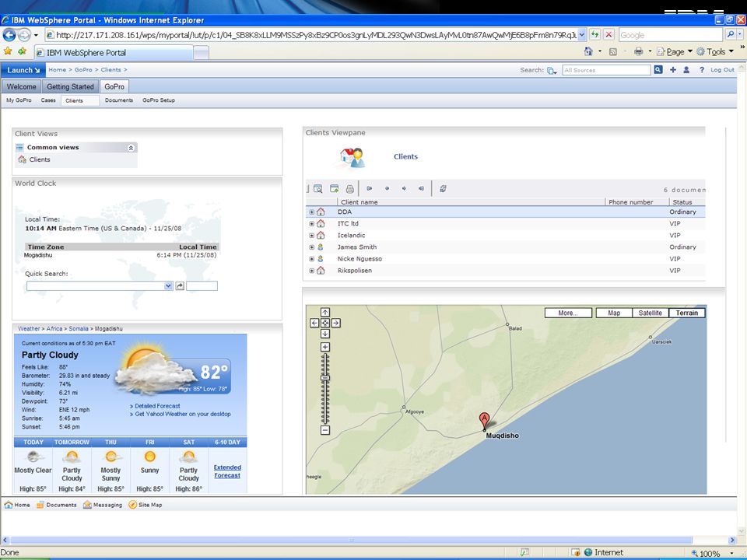Click the print icon in Clients Viewpane toolbar

coord(349,188)
